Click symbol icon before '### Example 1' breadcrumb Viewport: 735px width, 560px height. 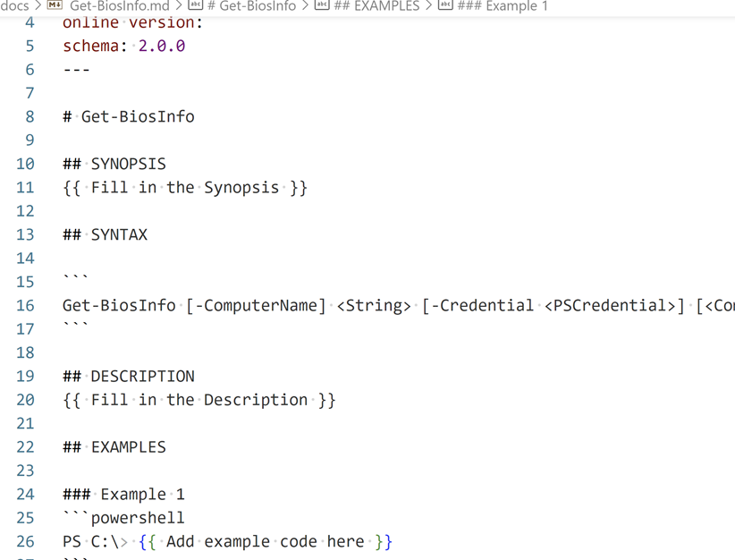tap(444, 5)
